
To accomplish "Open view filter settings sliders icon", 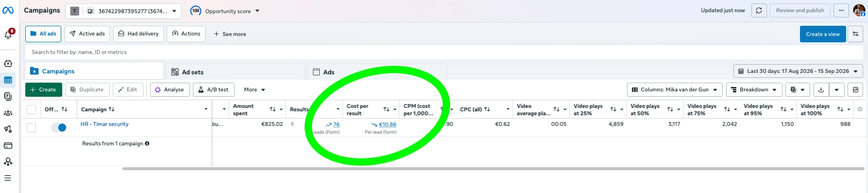I will coord(855,34).
